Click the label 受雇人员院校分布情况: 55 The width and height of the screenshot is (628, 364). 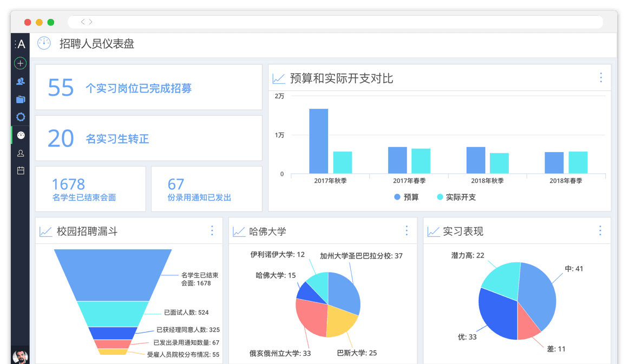(183, 354)
